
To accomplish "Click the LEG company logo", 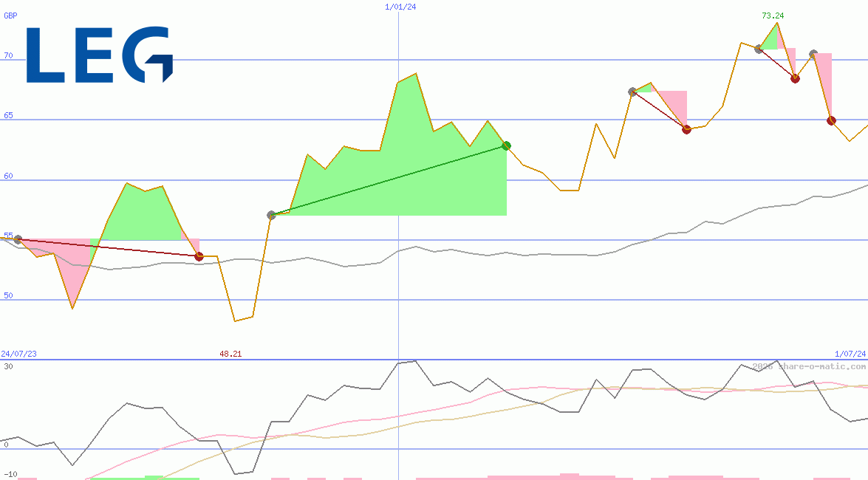I will 100,54.
